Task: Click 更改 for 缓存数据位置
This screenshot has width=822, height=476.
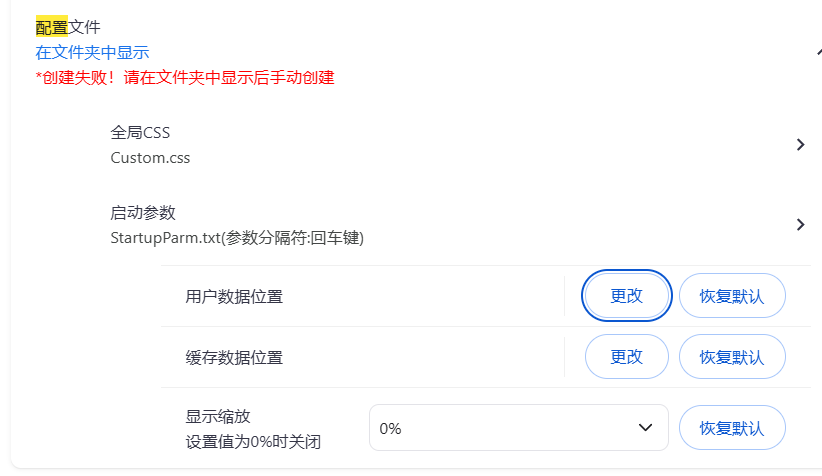Action: coord(627,357)
